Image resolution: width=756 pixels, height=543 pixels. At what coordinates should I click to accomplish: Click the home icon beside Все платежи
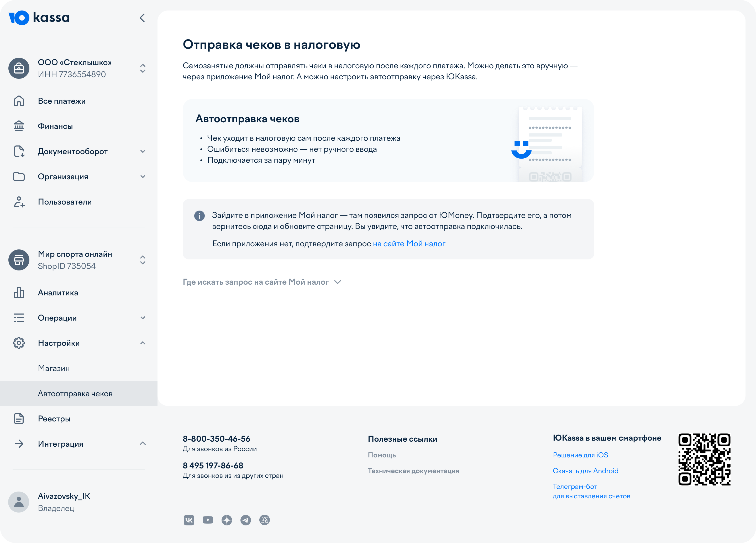pyautogui.click(x=19, y=101)
